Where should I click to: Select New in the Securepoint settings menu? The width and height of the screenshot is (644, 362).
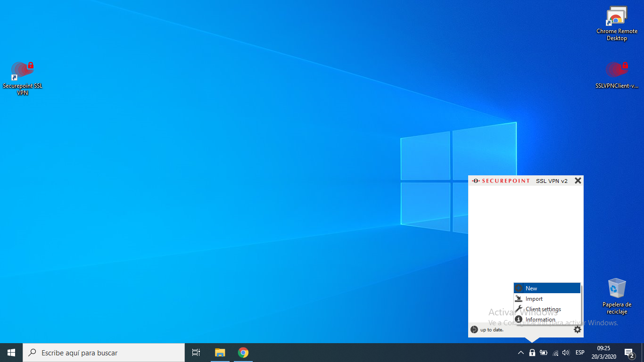pyautogui.click(x=547, y=288)
